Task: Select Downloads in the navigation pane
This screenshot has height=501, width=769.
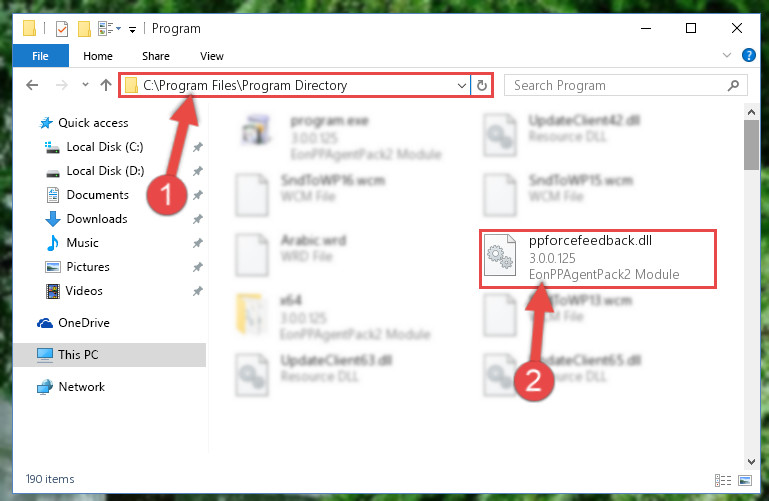Action: coord(97,219)
